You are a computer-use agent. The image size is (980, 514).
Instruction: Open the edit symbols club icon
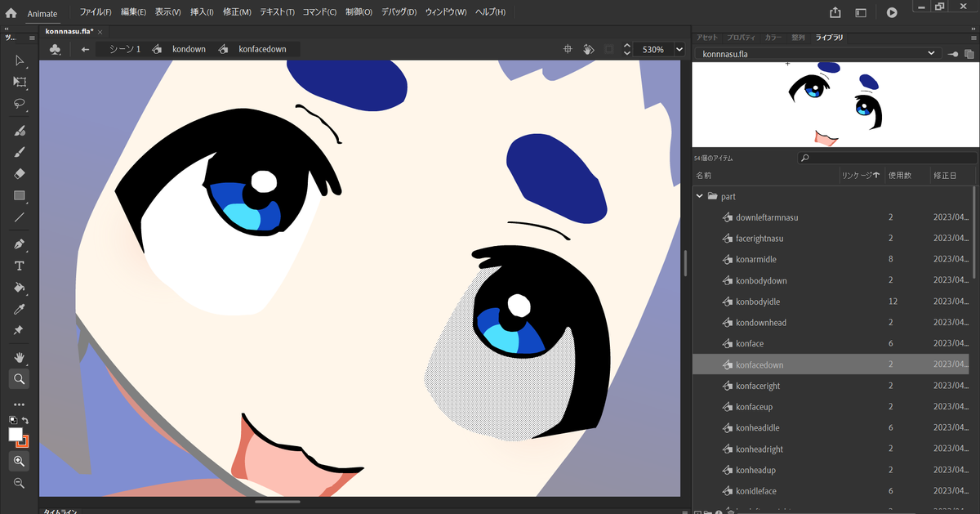coord(55,49)
